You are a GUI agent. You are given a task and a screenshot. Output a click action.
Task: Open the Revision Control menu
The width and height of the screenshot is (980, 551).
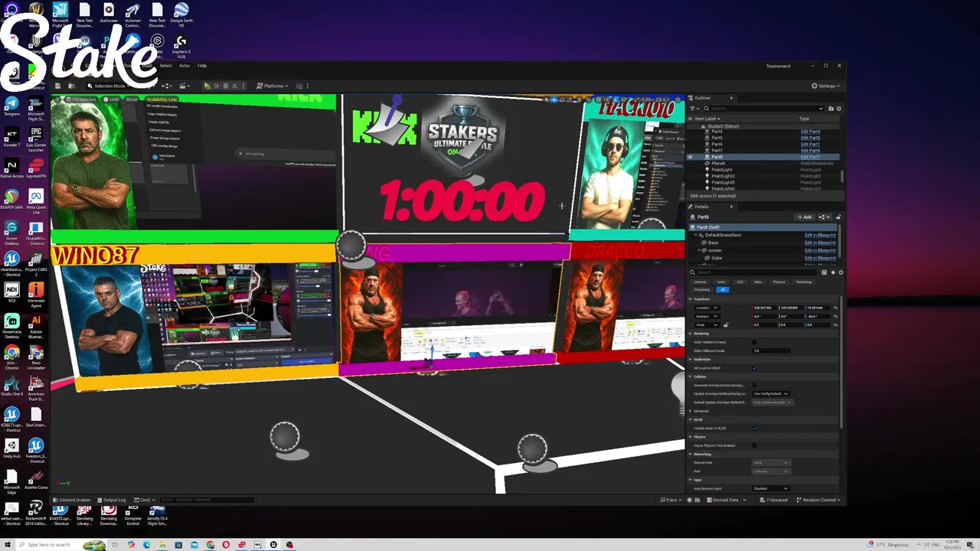coord(819,500)
